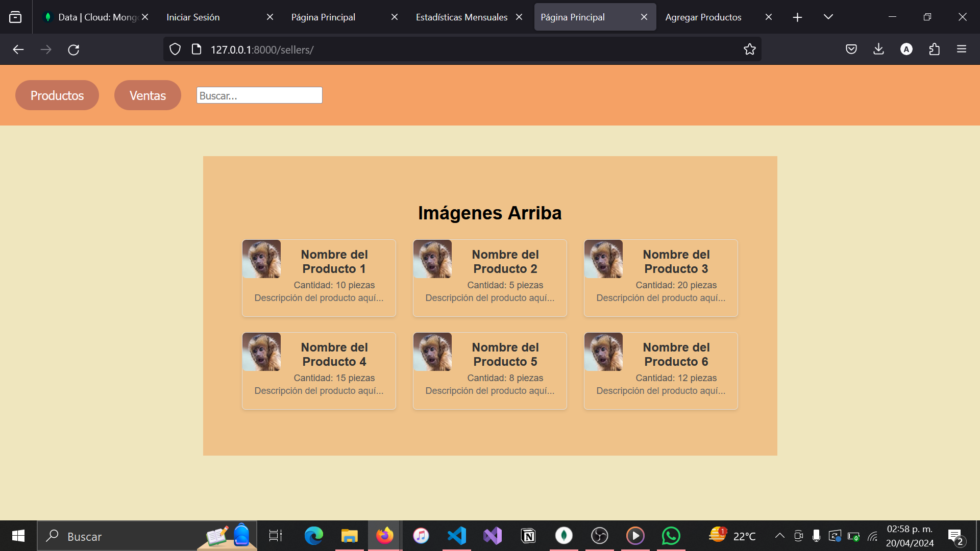Viewport: 980px width, 551px height.
Task: Click the Buscar search input field
Action: 259,95
